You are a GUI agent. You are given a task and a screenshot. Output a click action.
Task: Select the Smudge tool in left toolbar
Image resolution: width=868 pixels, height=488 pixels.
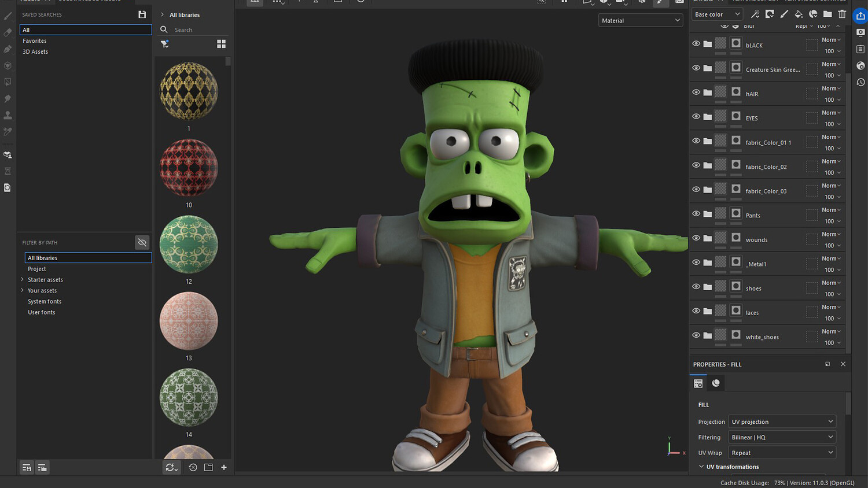8,98
